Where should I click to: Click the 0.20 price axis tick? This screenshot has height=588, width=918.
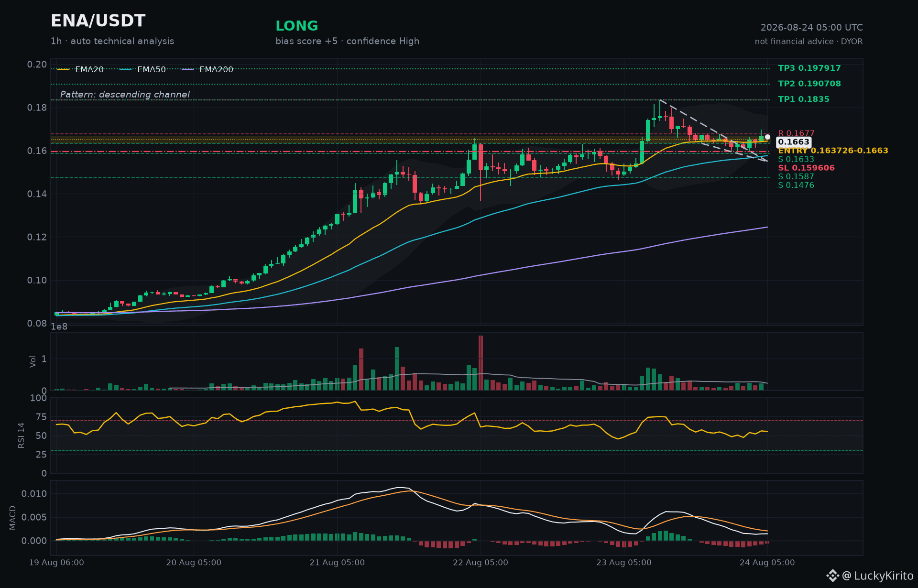point(37,65)
